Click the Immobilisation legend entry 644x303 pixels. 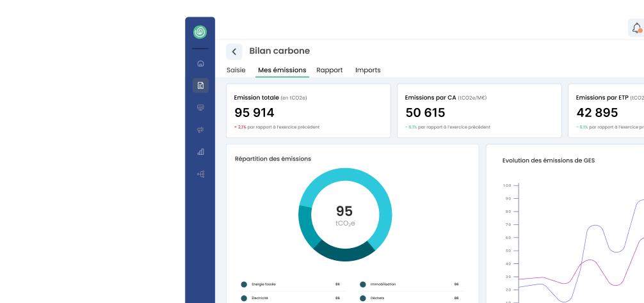pos(383,284)
